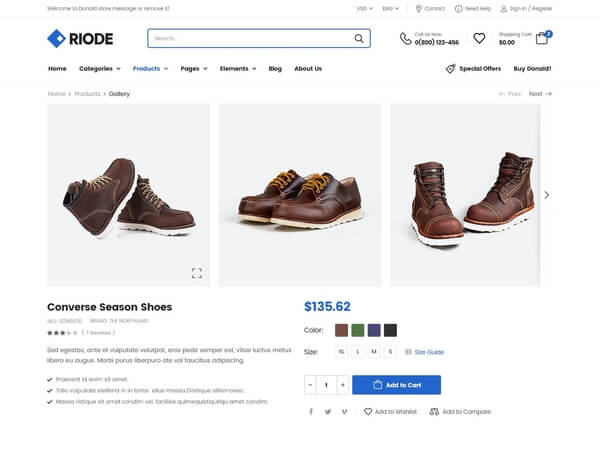This screenshot has width=600, height=450.
Task: Open the Blog menu item
Action: 275,68
